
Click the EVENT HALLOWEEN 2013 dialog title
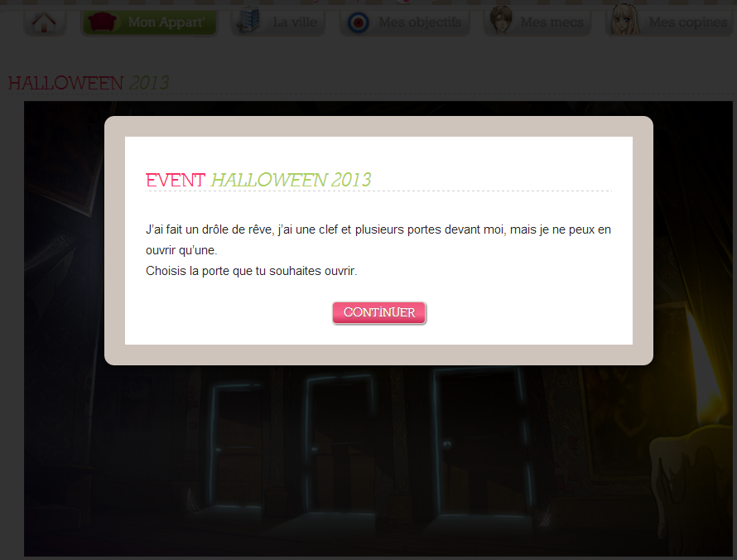pyautogui.click(x=258, y=180)
